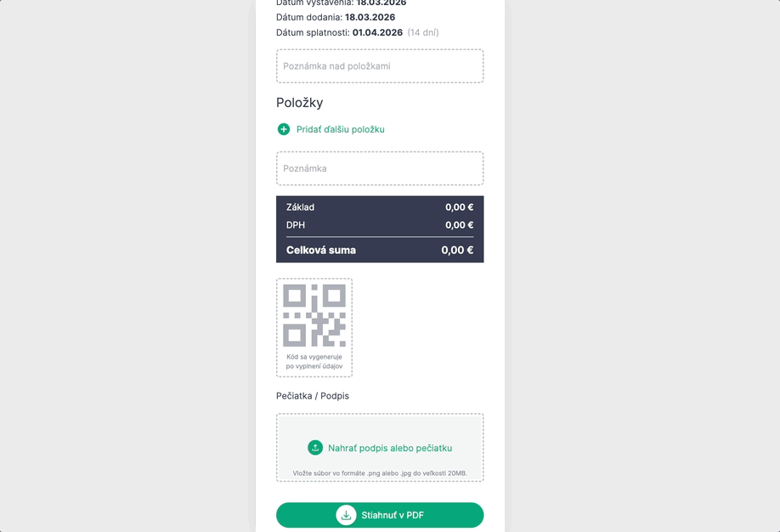
Task: Click the file format hint under upload
Action: coord(380,473)
